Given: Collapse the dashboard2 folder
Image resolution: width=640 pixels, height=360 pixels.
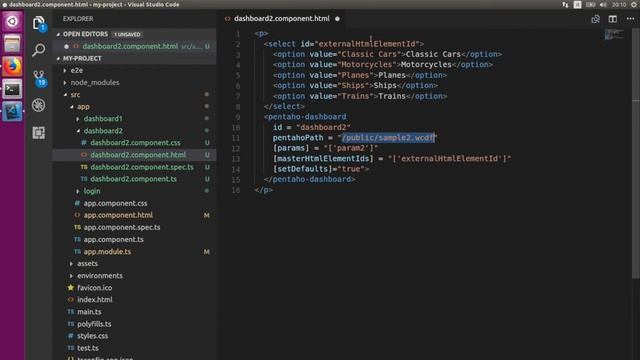Looking at the screenshot, I should click(103, 131).
